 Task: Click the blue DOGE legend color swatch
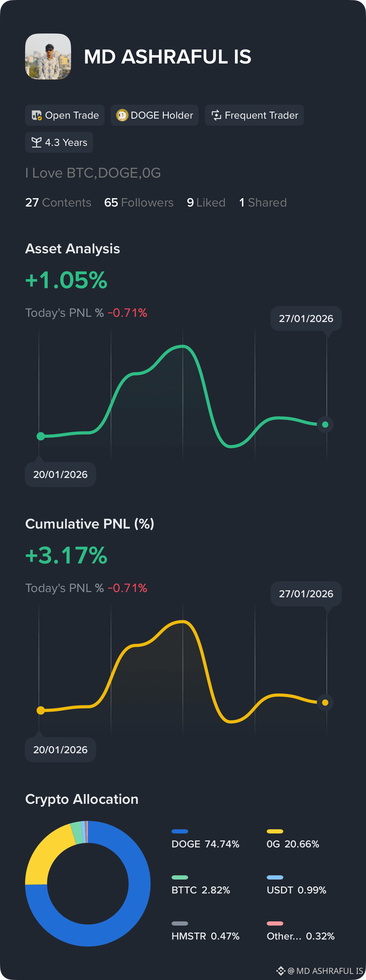point(180,831)
